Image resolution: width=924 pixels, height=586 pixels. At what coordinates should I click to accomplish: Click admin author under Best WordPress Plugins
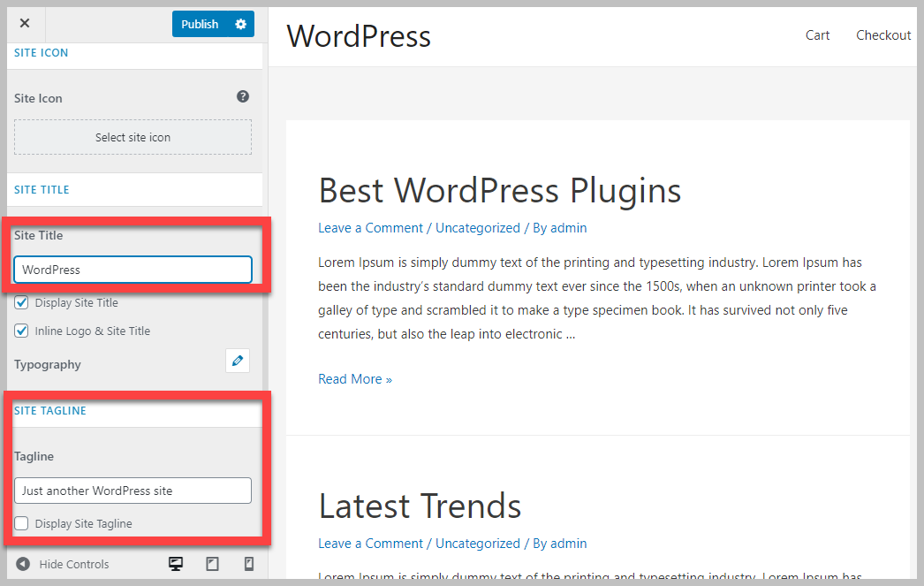coord(569,228)
